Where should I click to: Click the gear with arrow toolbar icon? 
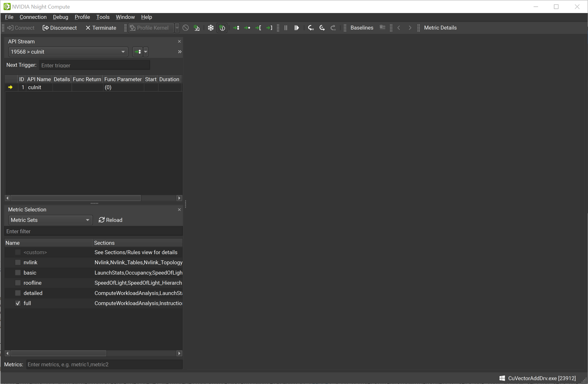point(197,28)
